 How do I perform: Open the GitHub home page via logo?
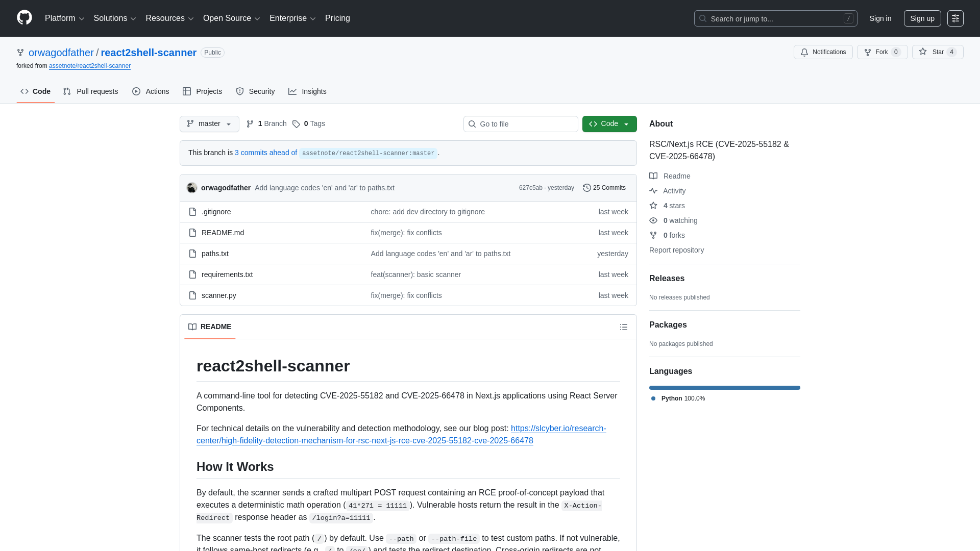23,18
